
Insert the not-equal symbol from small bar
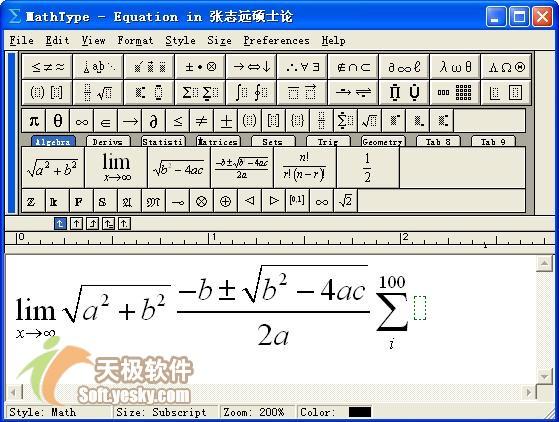(x=202, y=121)
